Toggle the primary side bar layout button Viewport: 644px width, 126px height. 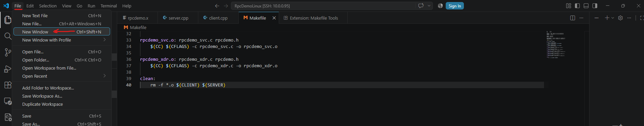(x=577, y=6)
